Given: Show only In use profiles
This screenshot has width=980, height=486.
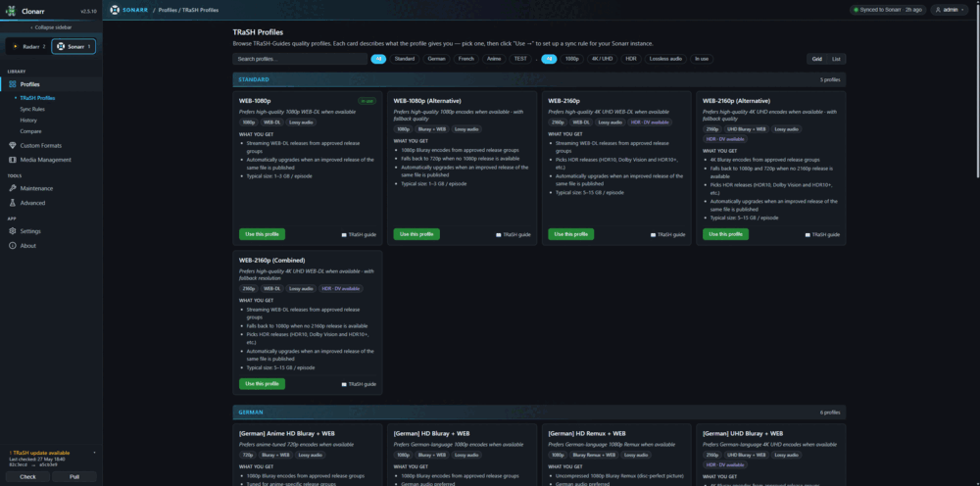Looking at the screenshot, I should tap(702, 59).
